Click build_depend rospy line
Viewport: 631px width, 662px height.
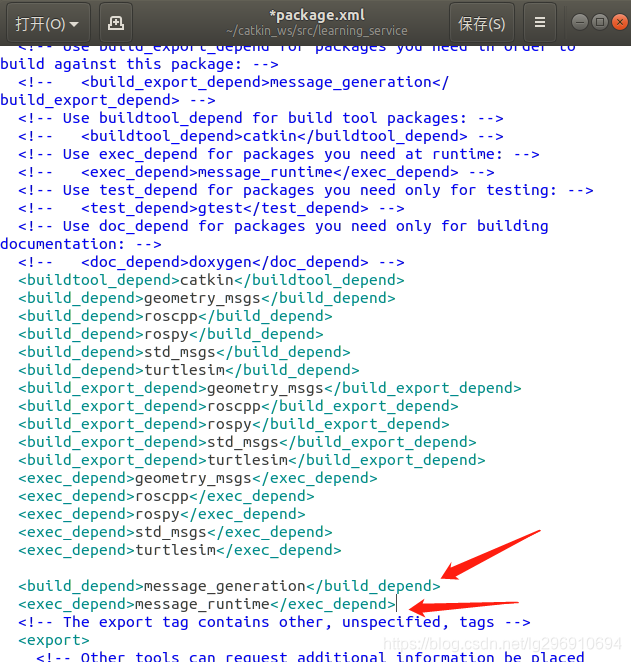click(x=171, y=334)
